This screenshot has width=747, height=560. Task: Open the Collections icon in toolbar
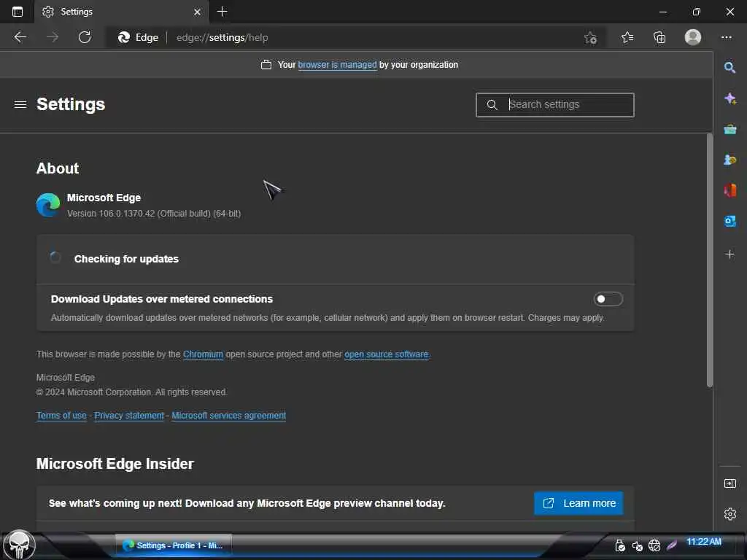tap(659, 37)
